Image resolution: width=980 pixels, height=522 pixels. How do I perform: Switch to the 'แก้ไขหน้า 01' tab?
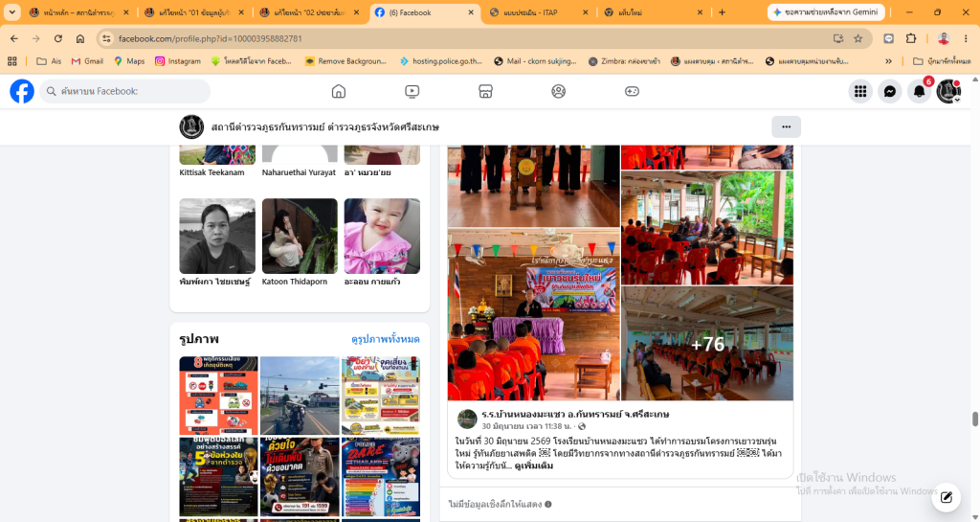pos(193,12)
